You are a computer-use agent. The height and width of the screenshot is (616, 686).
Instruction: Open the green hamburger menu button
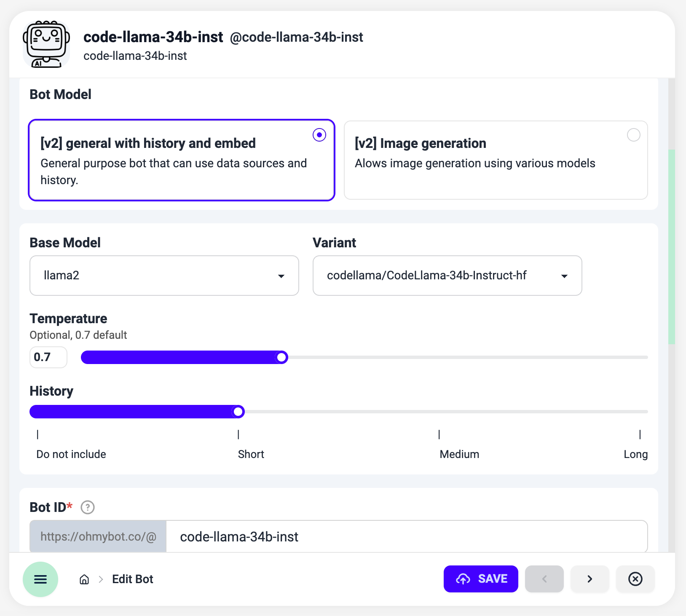(40, 579)
